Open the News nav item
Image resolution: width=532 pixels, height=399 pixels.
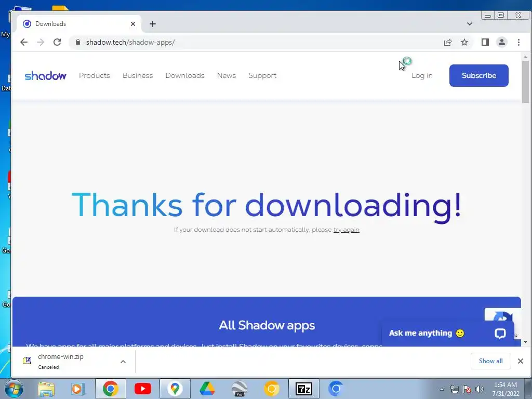click(x=227, y=75)
